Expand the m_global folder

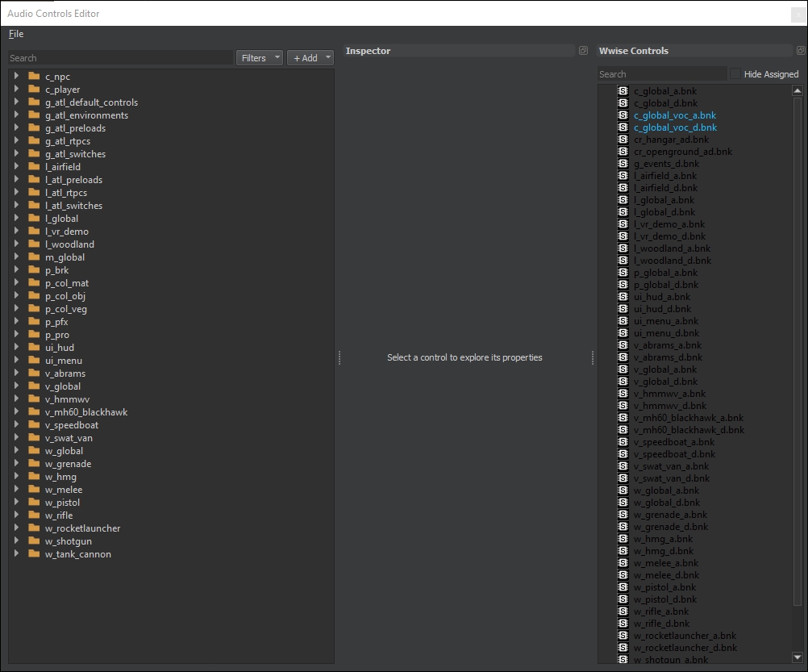click(x=16, y=257)
